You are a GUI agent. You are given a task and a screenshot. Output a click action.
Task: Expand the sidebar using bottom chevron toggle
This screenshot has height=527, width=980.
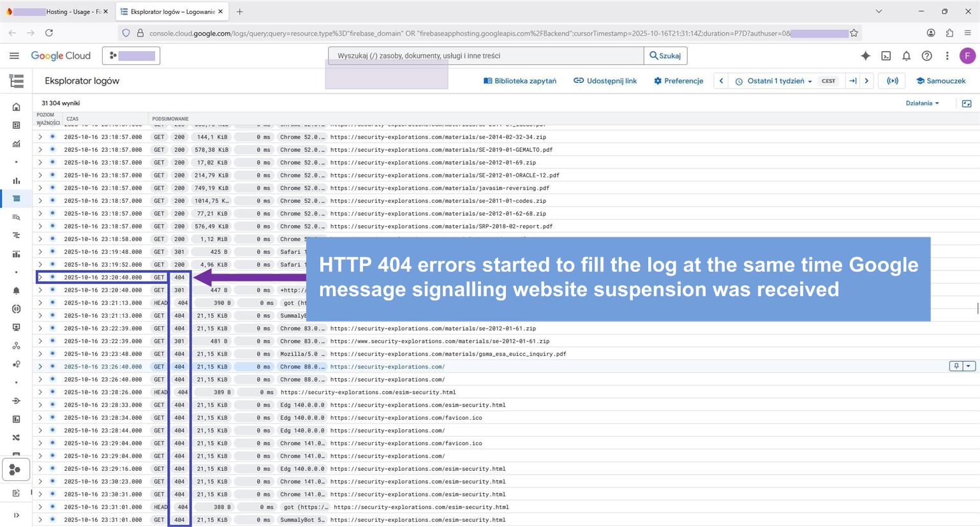point(17,515)
